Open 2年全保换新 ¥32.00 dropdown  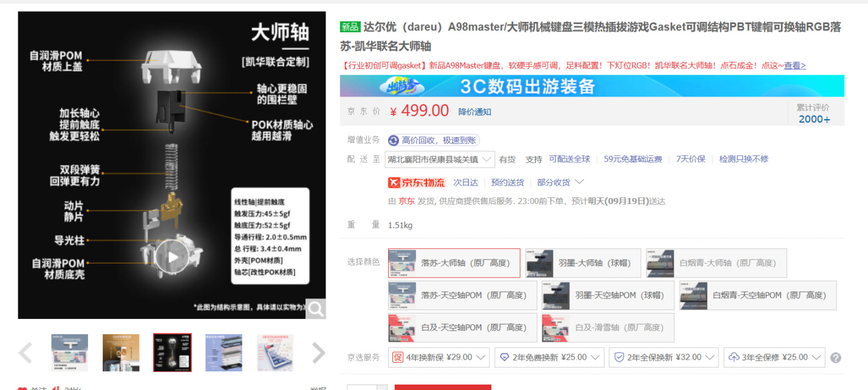click(664, 357)
